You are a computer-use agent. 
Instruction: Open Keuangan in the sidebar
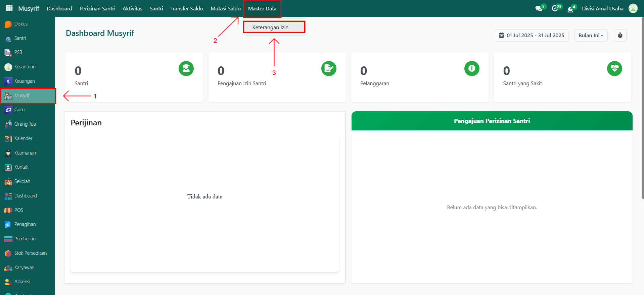click(25, 81)
